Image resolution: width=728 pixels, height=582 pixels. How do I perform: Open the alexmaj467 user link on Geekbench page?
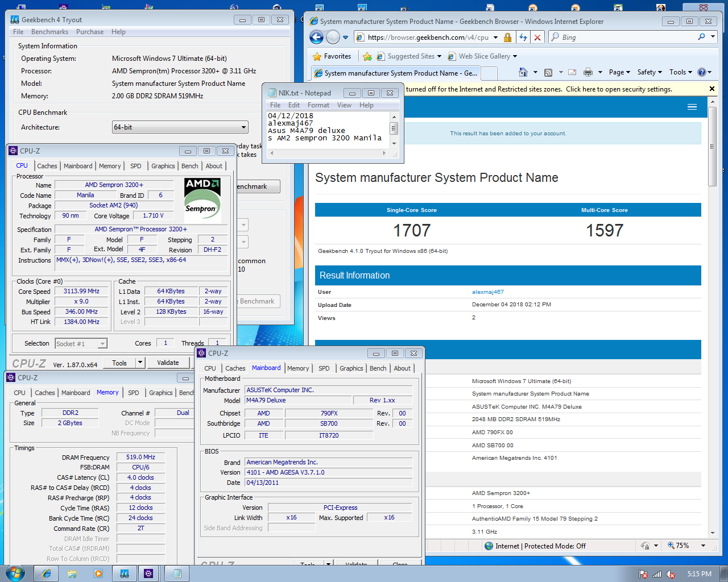coord(488,292)
